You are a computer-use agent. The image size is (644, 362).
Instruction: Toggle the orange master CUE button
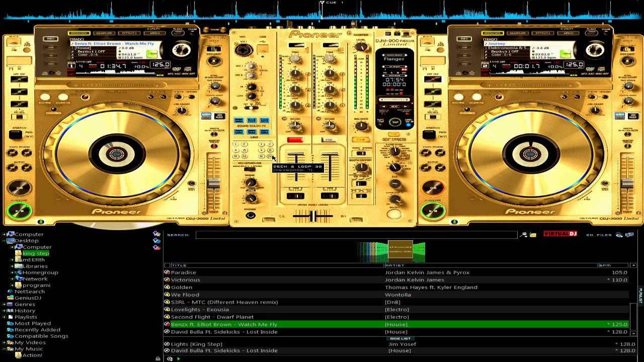pyautogui.click(x=360, y=140)
